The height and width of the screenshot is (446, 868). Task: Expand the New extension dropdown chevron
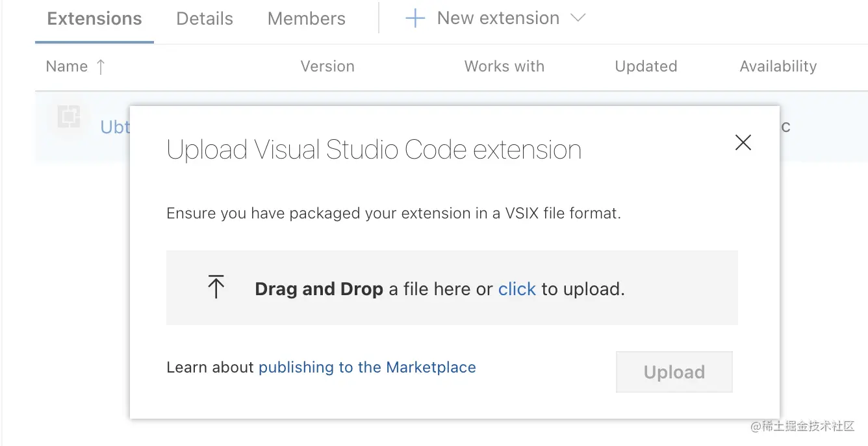pyautogui.click(x=578, y=18)
